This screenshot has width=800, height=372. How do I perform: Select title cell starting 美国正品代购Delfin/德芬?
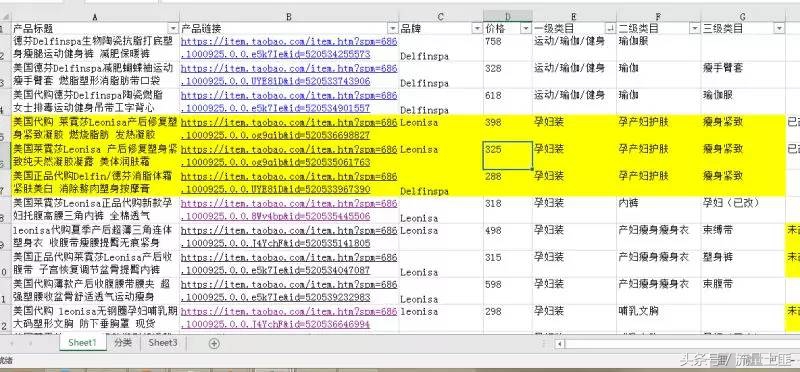(x=95, y=183)
